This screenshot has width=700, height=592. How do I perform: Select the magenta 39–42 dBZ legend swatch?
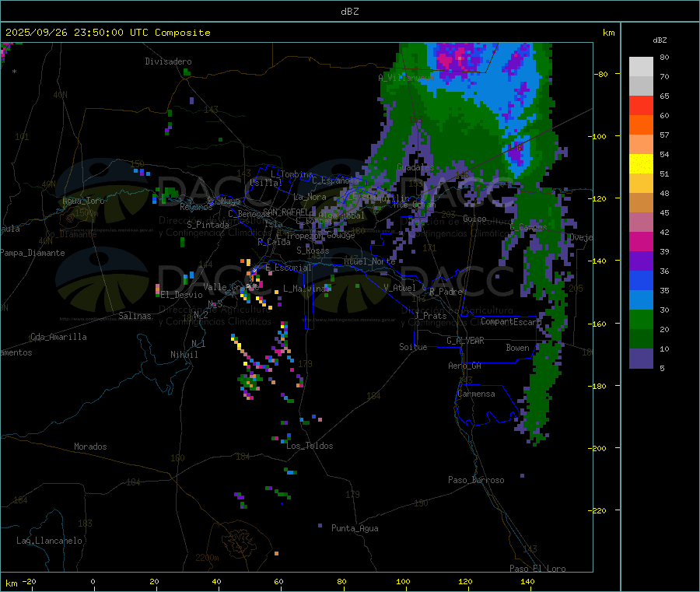641,242
